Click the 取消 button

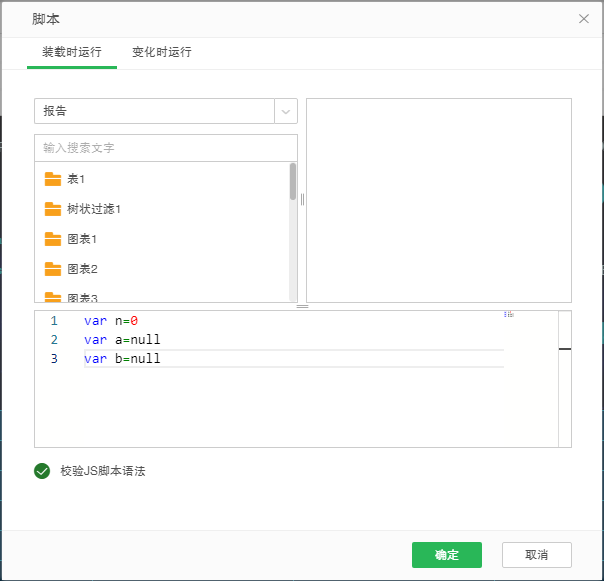pyautogui.click(x=537, y=555)
